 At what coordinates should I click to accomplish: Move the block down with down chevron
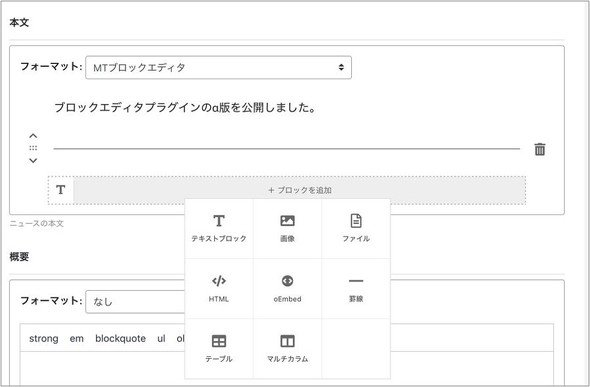[x=33, y=161]
